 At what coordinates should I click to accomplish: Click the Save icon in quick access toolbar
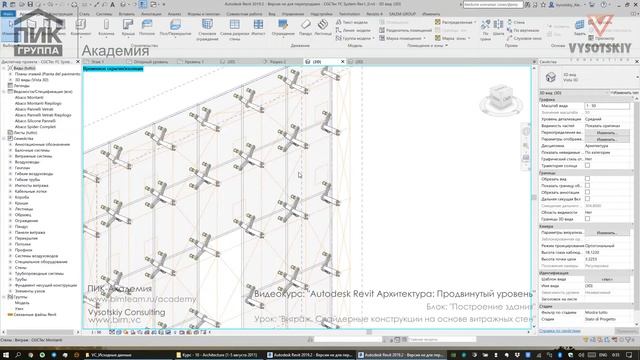(30, 4)
